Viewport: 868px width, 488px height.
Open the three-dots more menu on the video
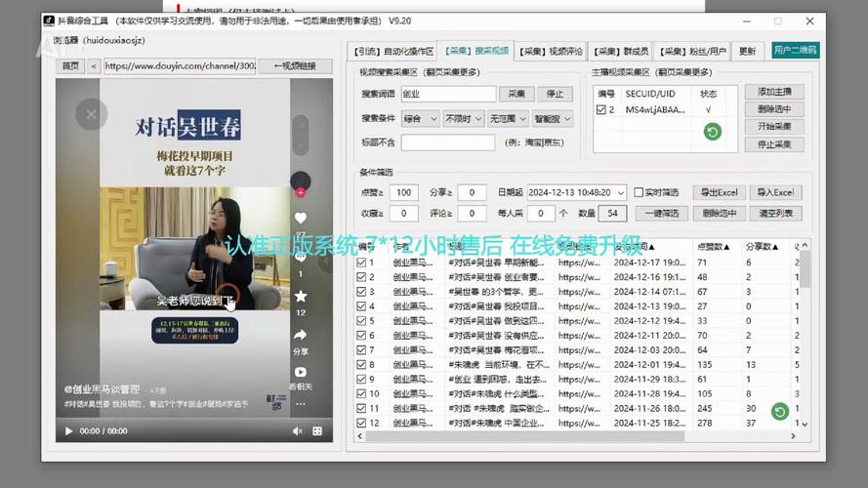tap(301, 404)
